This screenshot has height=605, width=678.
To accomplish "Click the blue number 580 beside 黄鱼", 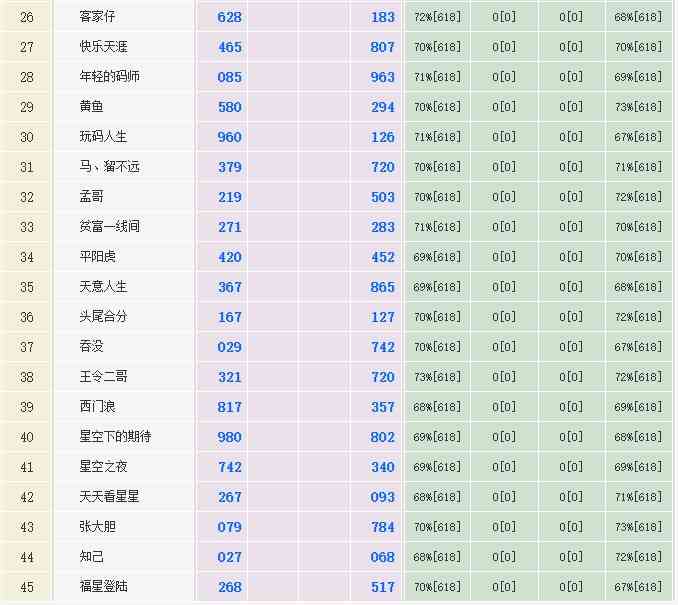I will pyautogui.click(x=230, y=107).
